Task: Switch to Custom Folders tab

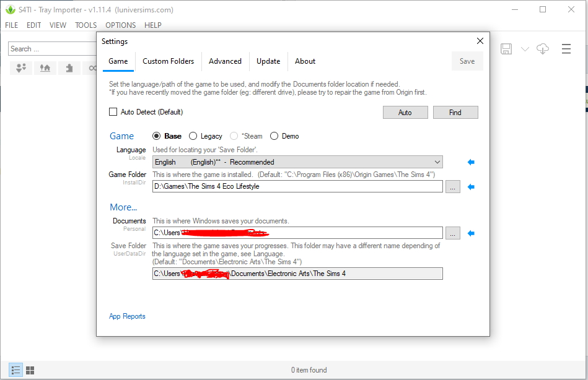Action: pyautogui.click(x=168, y=61)
